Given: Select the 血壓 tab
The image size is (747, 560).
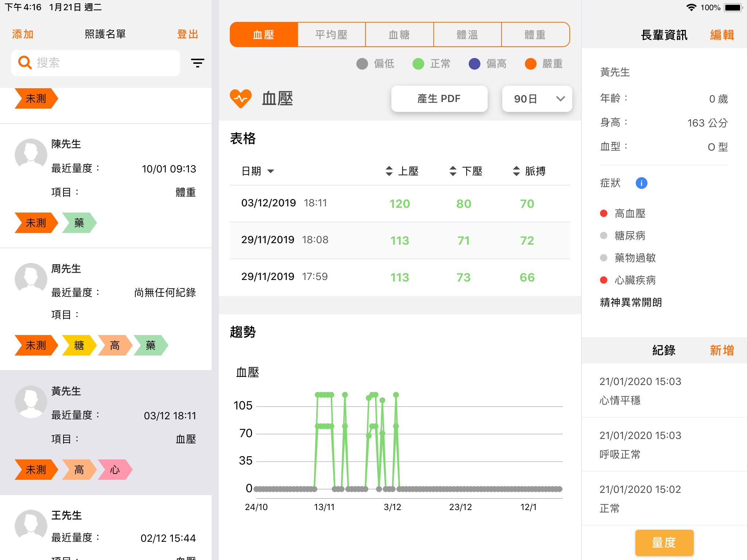Looking at the screenshot, I should pyautogui.click(x=264, y=35).
